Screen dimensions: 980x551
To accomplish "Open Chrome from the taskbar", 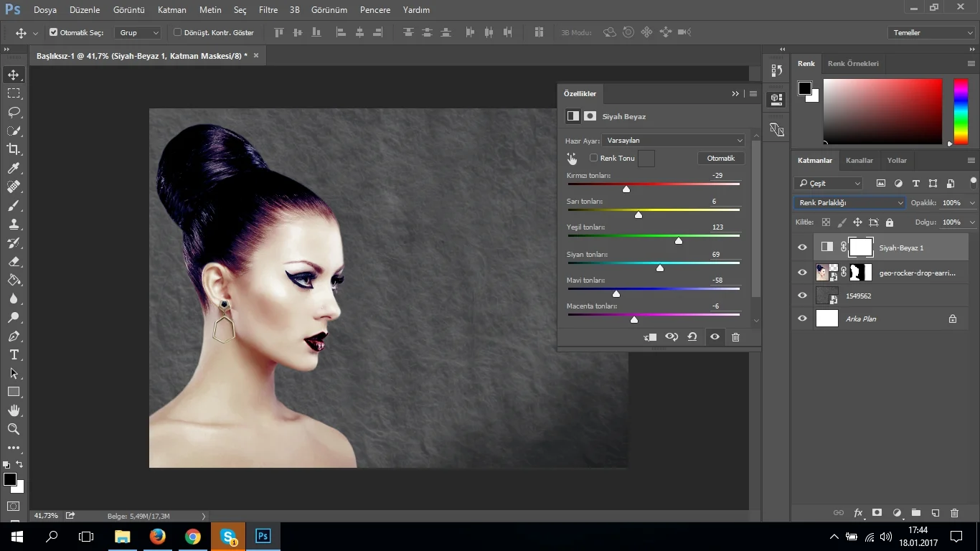I will point(193,537).
